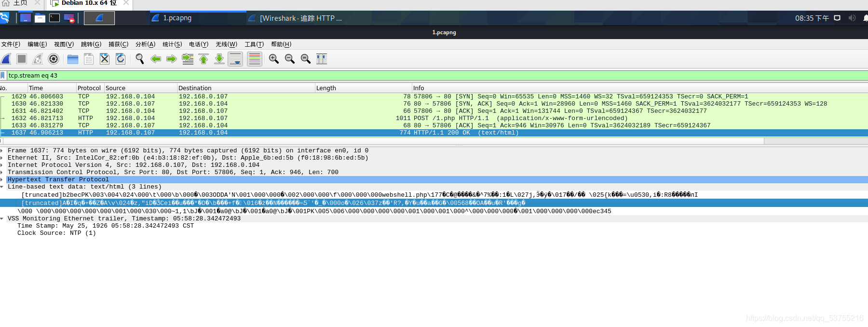Open the Kali applications menu
Image resolution: width=868 pixels, height=327 pixels.
4,18
